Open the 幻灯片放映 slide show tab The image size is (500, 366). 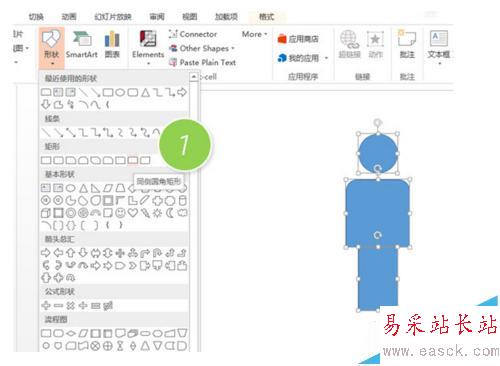113,17
